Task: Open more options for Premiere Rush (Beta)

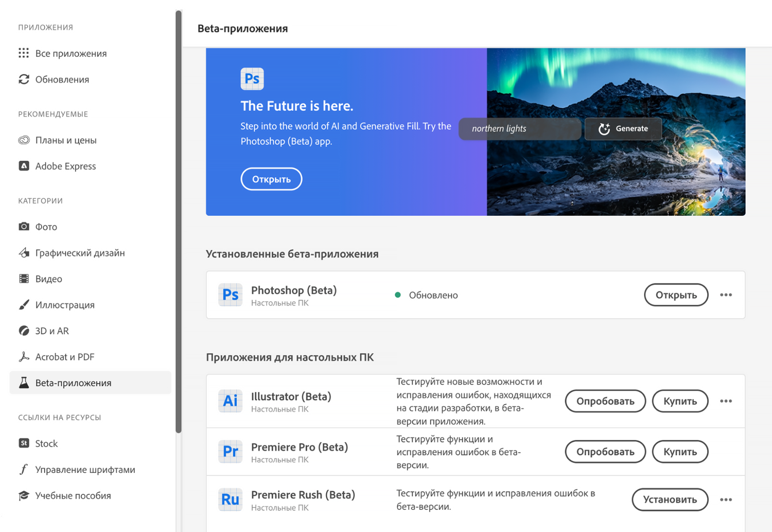Action: coord(726,500)
